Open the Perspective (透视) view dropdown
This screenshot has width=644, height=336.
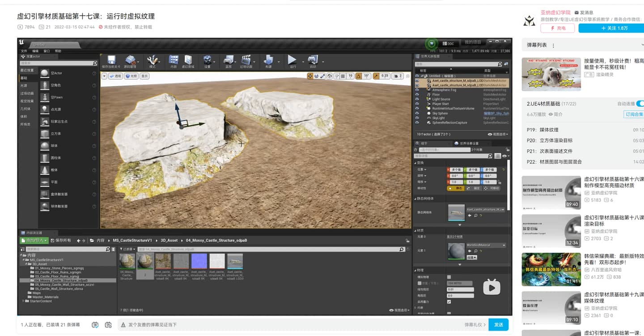point(115,76)
